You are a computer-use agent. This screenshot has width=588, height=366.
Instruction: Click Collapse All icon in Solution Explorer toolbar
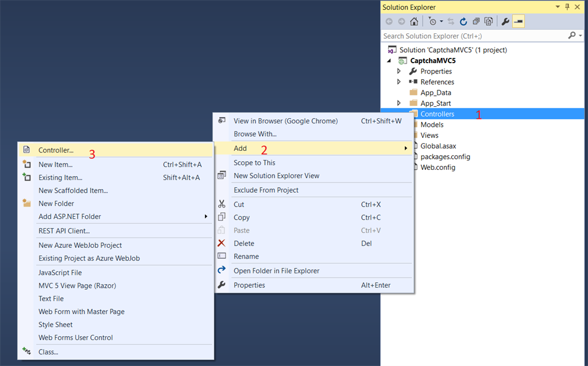[476, 22]
